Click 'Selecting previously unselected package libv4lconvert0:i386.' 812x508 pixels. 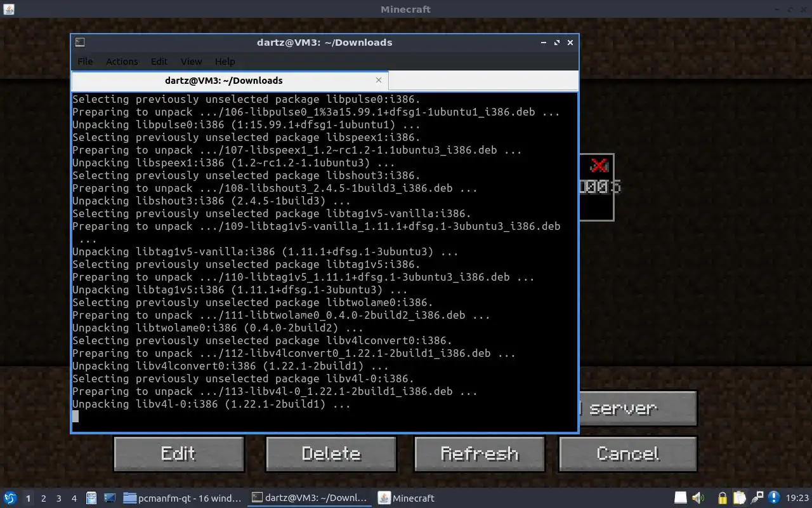tap(262, 340)
